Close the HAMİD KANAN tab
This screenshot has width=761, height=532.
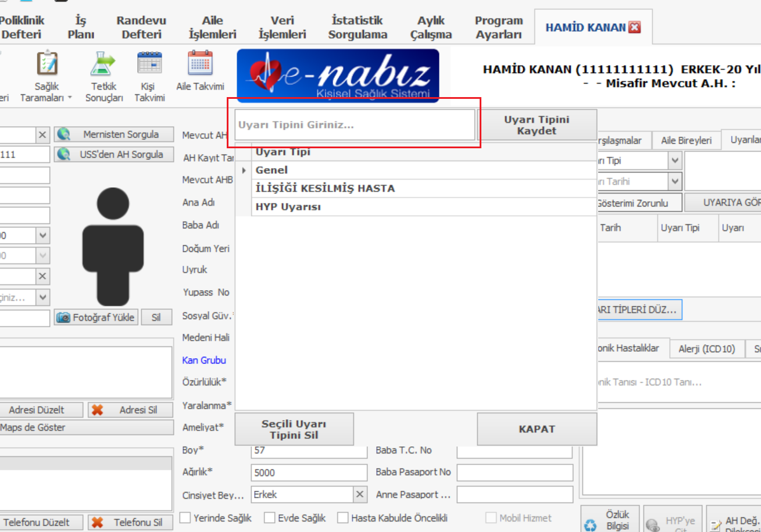635,27
